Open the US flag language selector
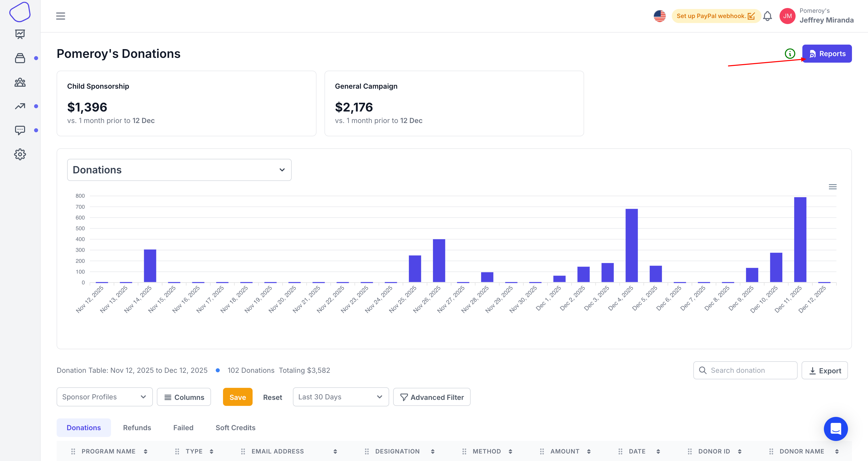Viewport: 868px width, 461px height. (x=660, y=16)
